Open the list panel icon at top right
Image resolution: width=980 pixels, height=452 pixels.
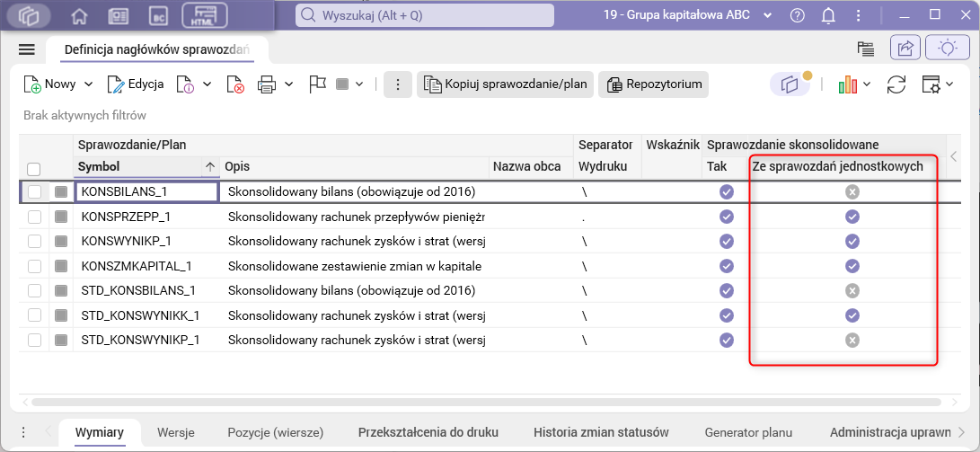click(865, 49)
